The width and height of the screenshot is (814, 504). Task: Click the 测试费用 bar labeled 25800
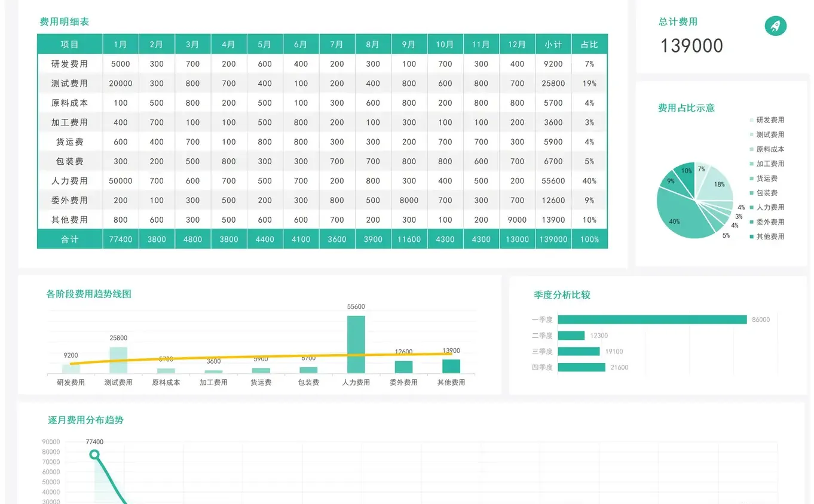tap(118, 360)
